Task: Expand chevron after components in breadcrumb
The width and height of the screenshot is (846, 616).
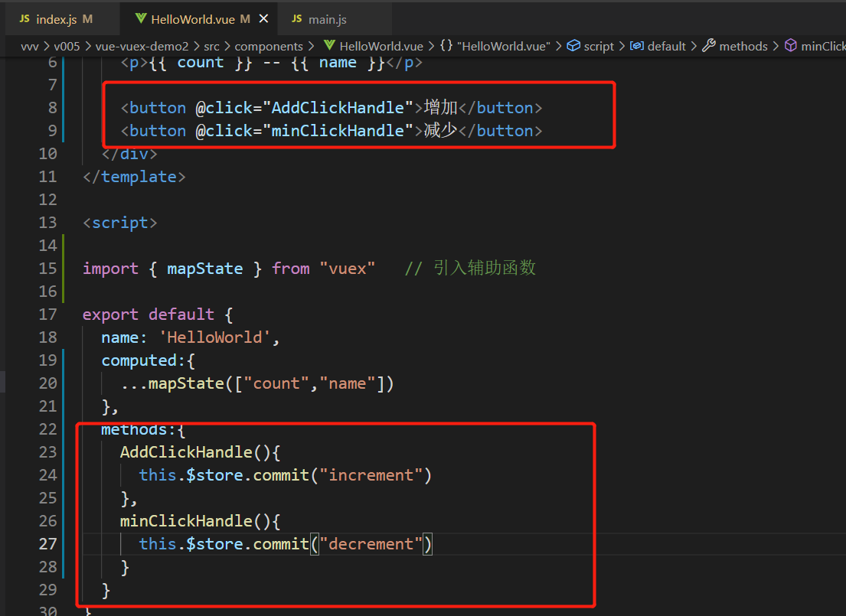Action: click(x=312, y=47)
